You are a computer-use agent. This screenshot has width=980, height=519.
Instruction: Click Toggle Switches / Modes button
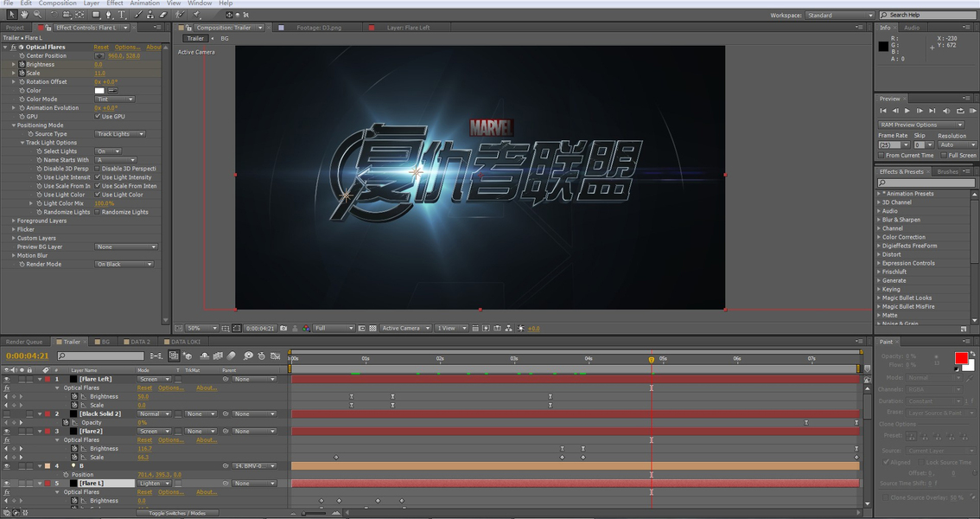pos(177,513)
